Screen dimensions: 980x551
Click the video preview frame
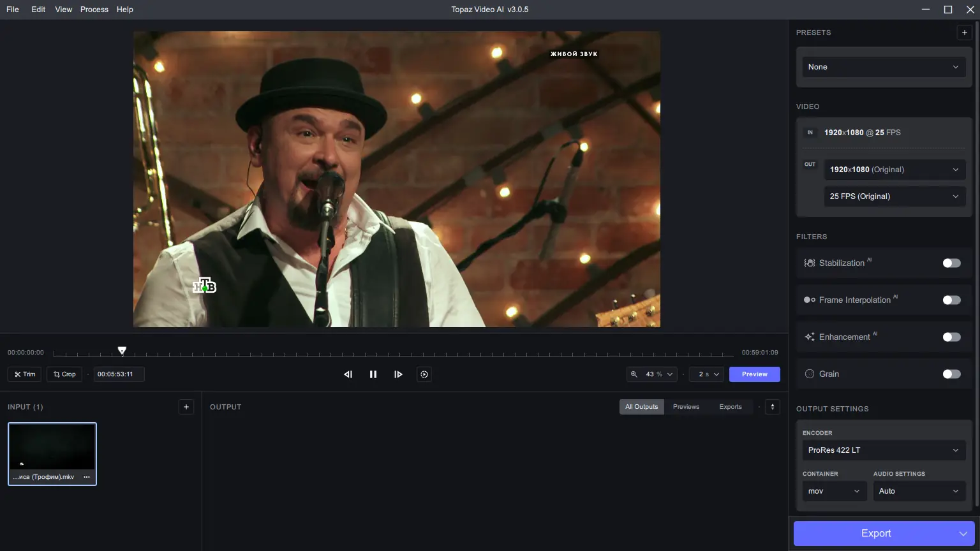coord(397,179)
